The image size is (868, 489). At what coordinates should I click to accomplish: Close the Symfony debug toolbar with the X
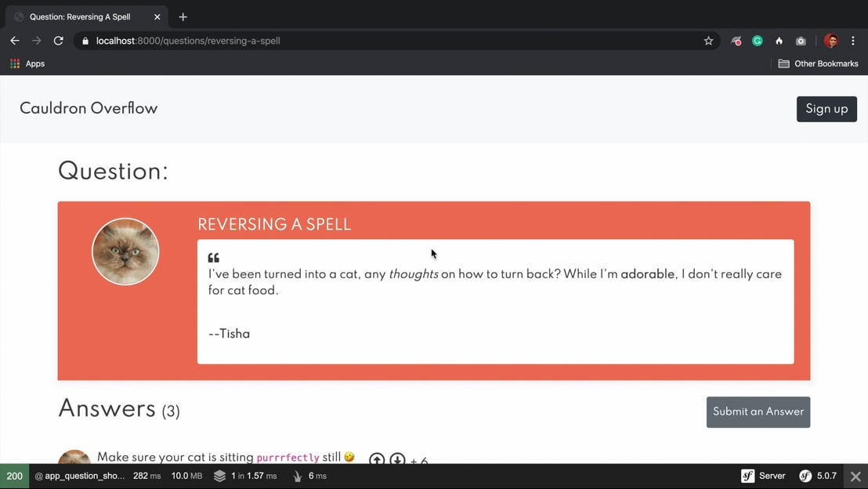[x=855, y=476]
